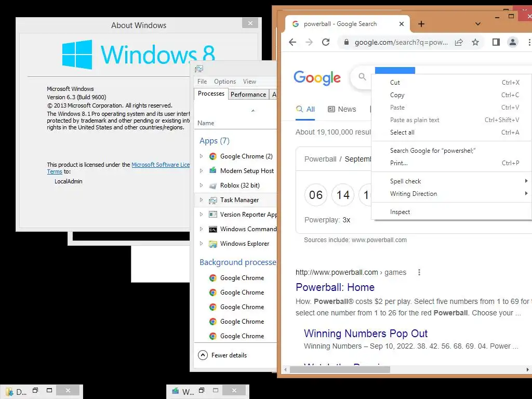Collapse Task Manager with Fewer details
Screen dimensions: 532x399
222,355
